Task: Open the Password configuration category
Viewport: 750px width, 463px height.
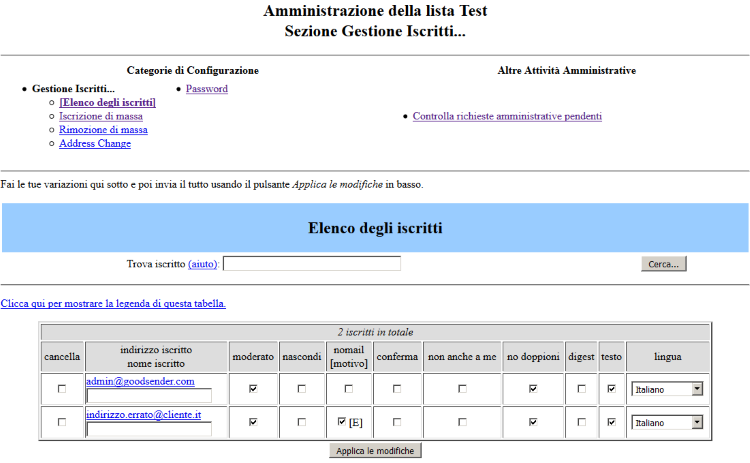Action: coord(207,89)
